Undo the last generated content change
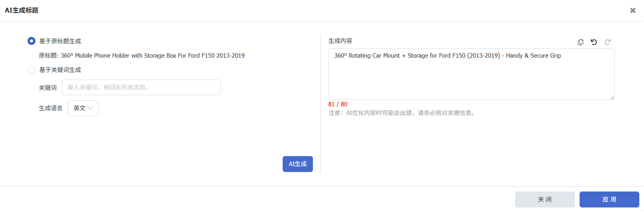This screenshot has width=644, height=213. tap(594, 42)
